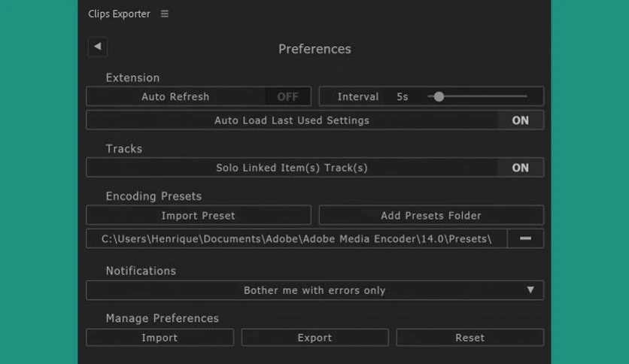Viewport: 629px width, 364px height.
Task: Click the Add Presets Folder button
Action: pos(431,215)
